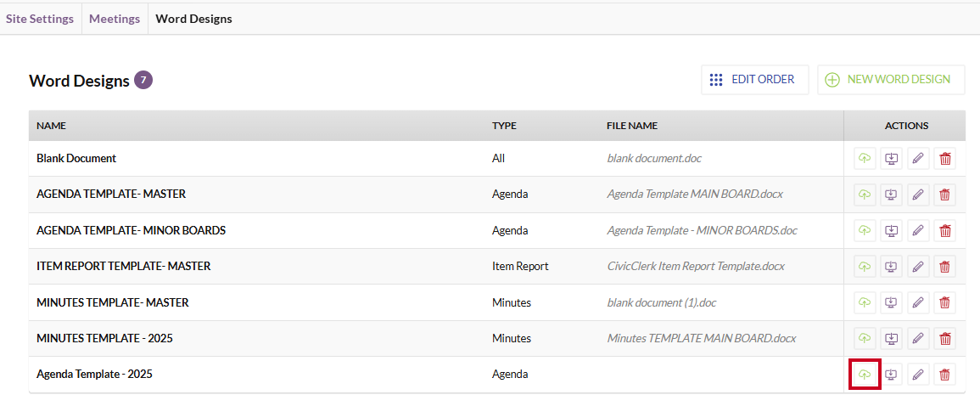Click the EDIT ORDER button

(754, 80)
